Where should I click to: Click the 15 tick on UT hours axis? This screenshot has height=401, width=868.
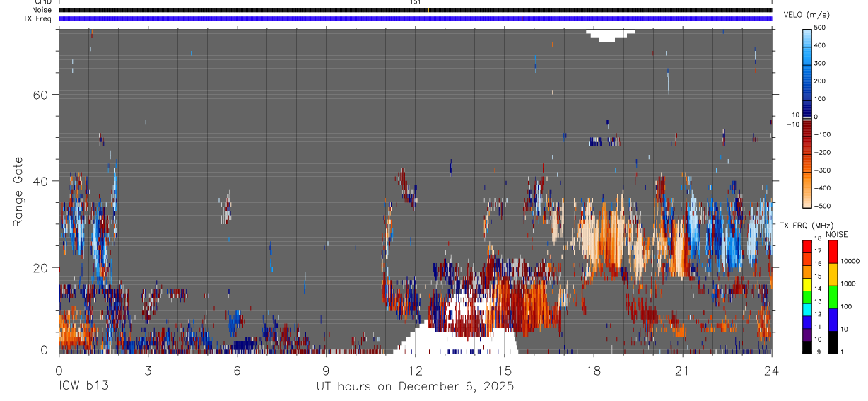tap(504, 371)
